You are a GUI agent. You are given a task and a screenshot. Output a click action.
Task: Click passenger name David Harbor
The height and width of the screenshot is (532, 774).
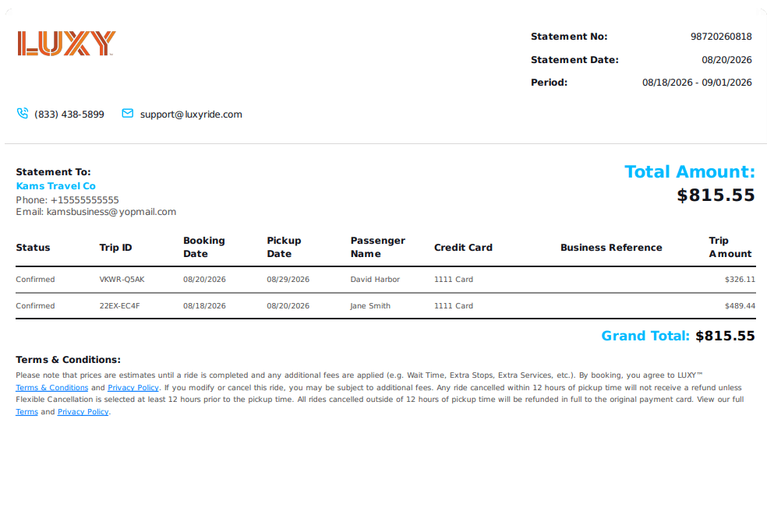click(375, 280)
